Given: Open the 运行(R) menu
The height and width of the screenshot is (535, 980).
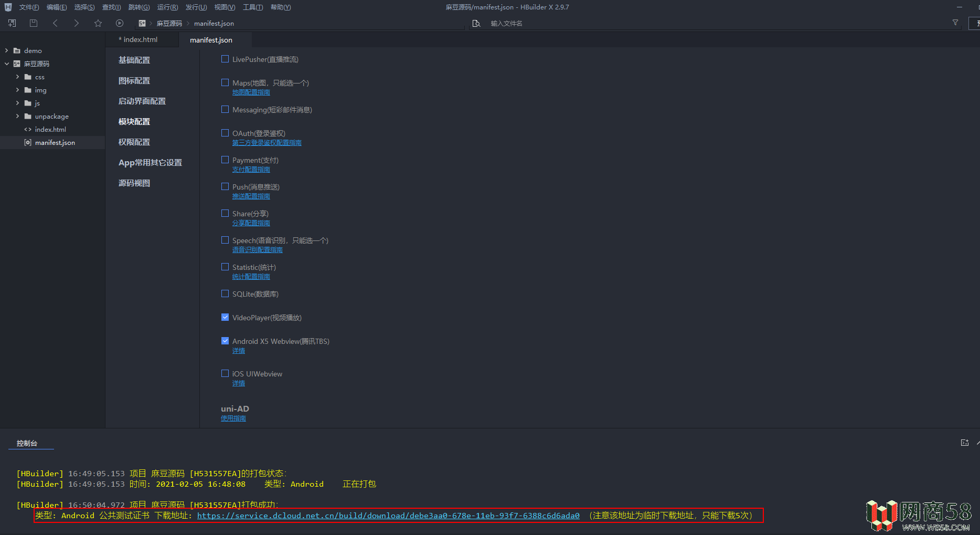Looking at the screenshot, I should pos(167,7).
